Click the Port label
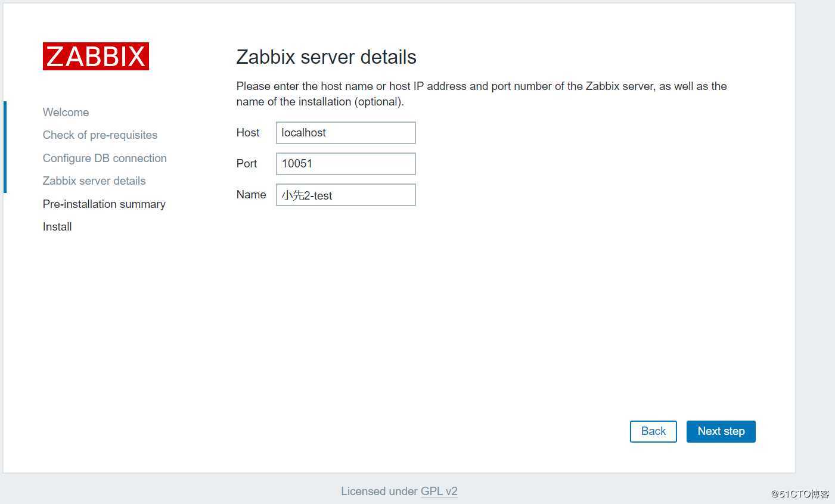The image size is (835, 504). point(247,164)
